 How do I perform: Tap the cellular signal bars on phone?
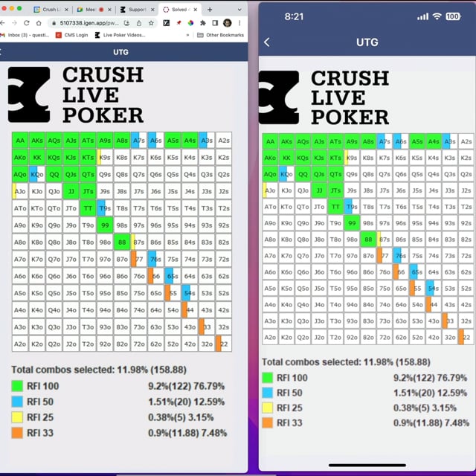click(422, 16)
